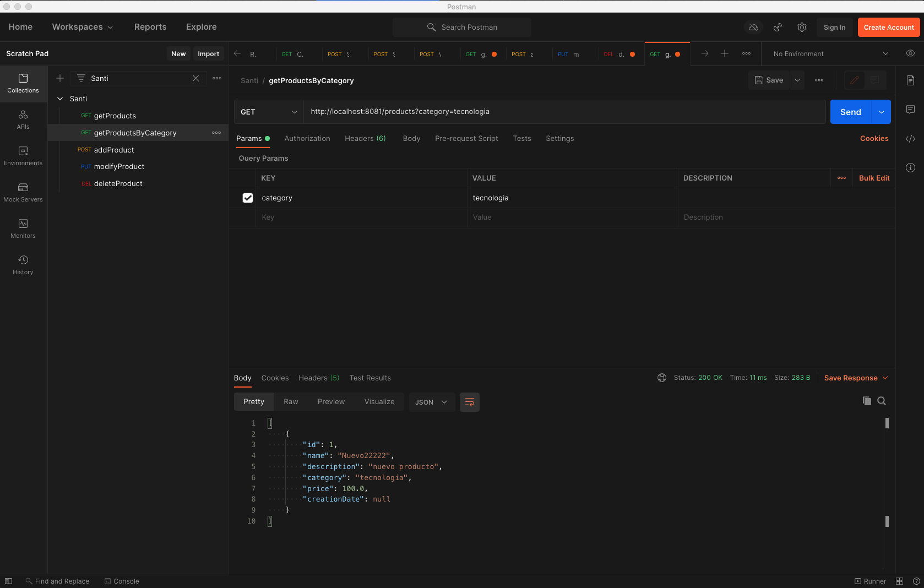This screenshot has width=924, height=588.
Task: Click the Bulk Edit link
Action: click(874, 178)
